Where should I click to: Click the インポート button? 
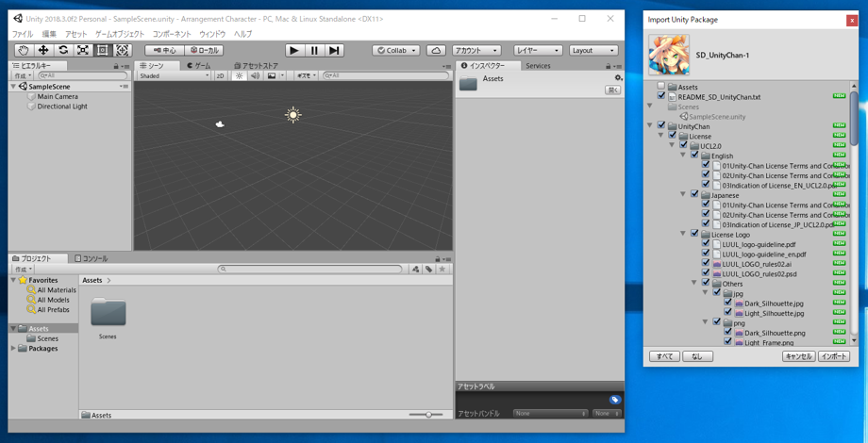834,356
